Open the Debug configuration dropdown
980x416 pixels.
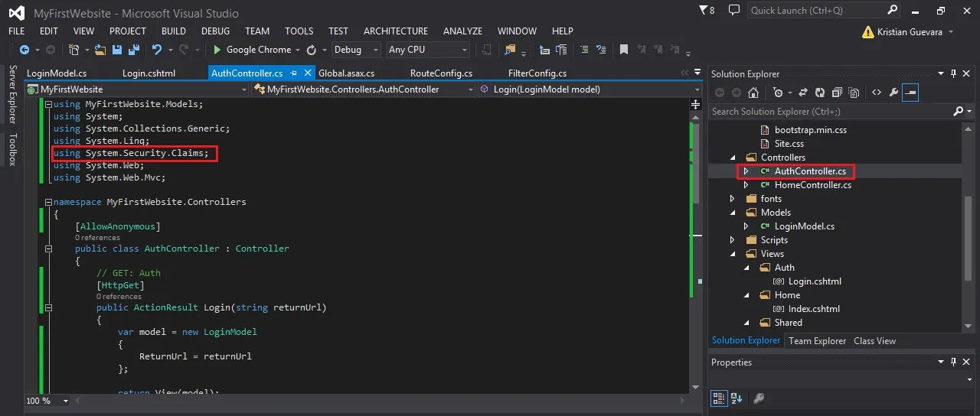tap(357, 50)
